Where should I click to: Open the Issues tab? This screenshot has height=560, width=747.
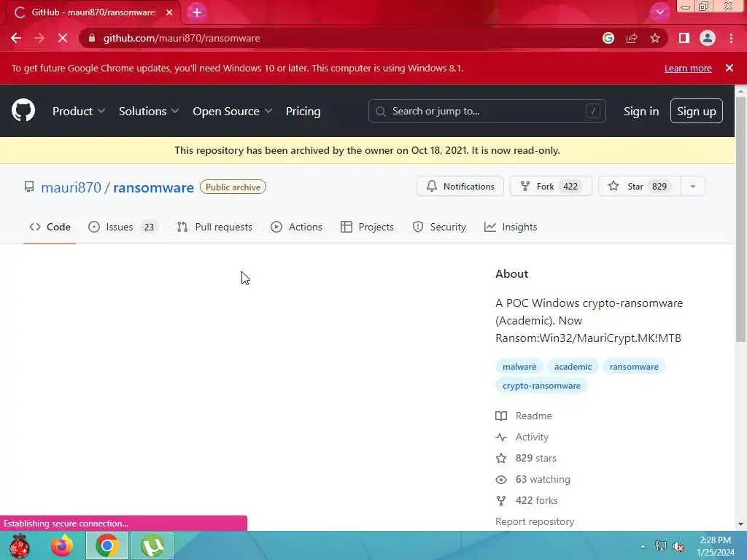(x=123, y=227)
